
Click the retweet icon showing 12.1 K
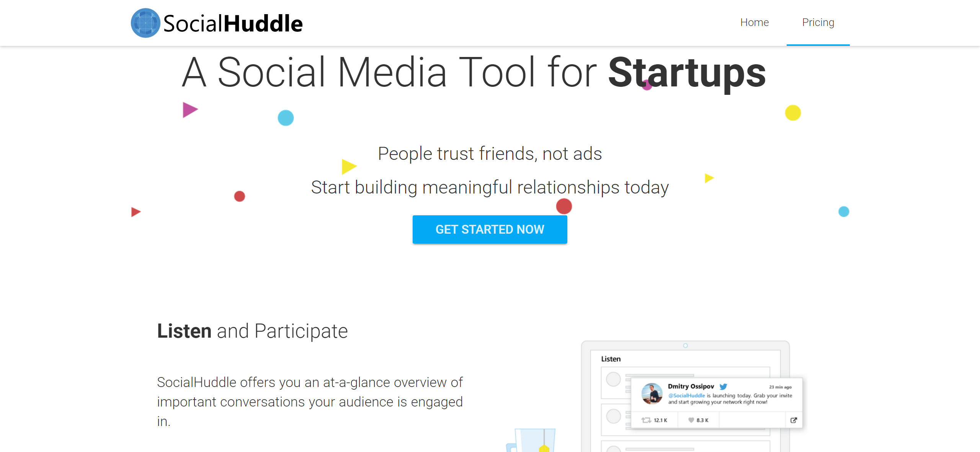(x=646, y=420)
